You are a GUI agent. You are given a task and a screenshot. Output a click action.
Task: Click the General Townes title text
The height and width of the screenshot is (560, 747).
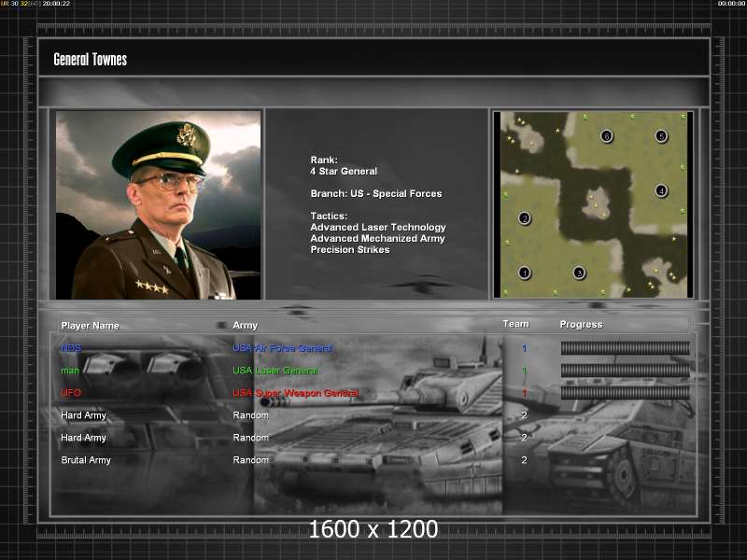pyautogui.click(x=90, y=60)
